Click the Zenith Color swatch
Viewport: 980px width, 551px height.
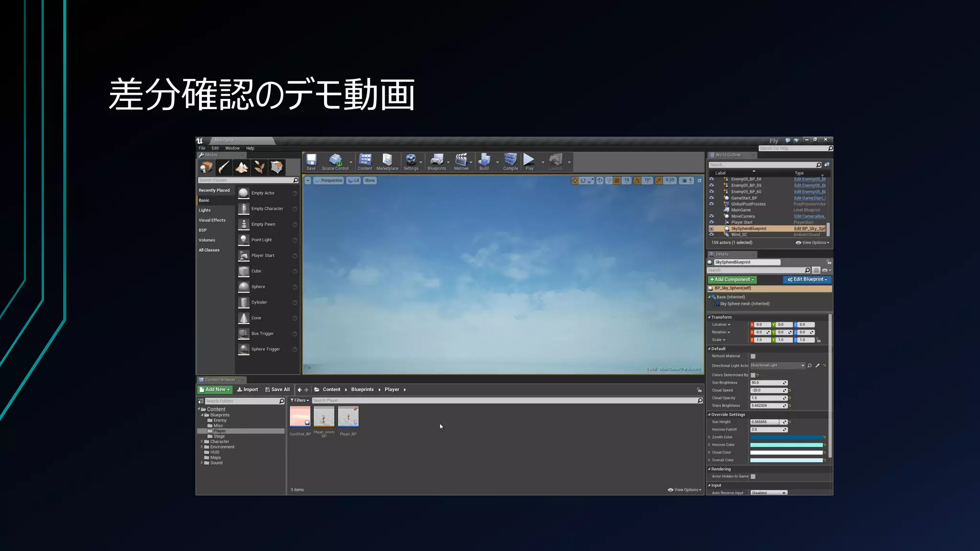(x=786, y=437)
